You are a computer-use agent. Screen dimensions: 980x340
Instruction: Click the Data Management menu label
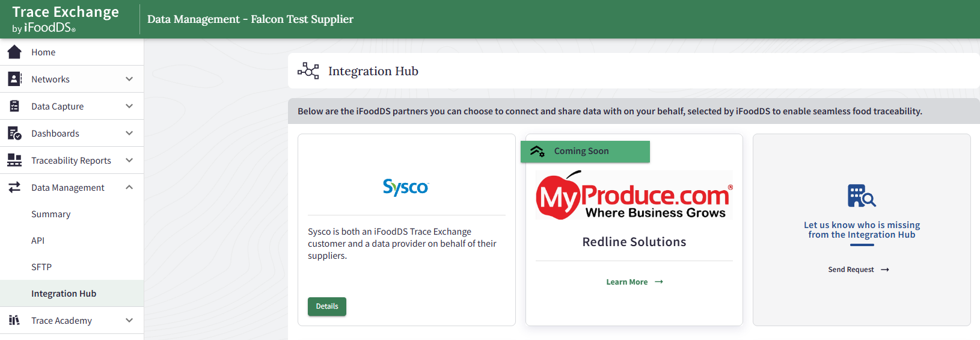68,188
